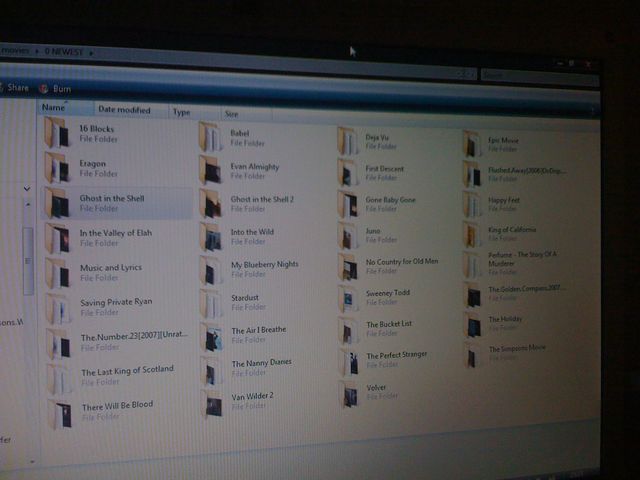Screen dimensions: 640x480
Task: Select the 'Juno' folder name text
Action: [373, 231]
